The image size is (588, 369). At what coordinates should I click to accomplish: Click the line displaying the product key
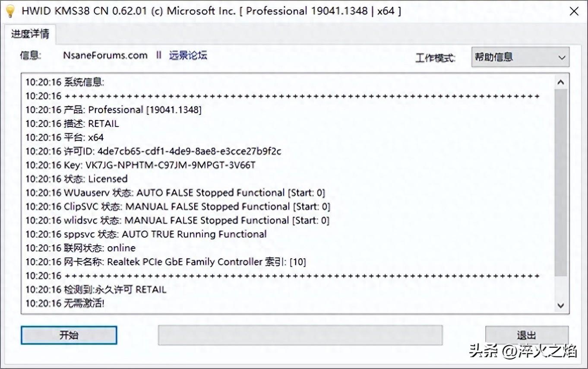tap(140, 165)
